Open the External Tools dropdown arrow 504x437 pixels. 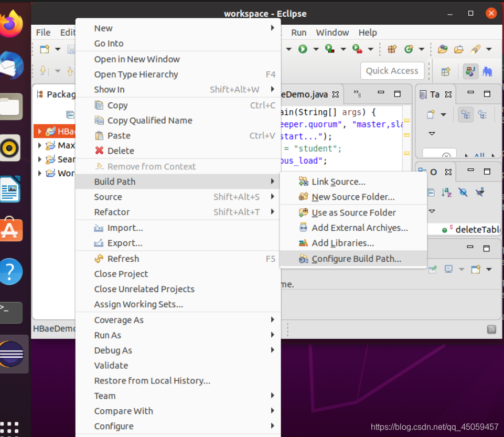[x=371, y=49]
